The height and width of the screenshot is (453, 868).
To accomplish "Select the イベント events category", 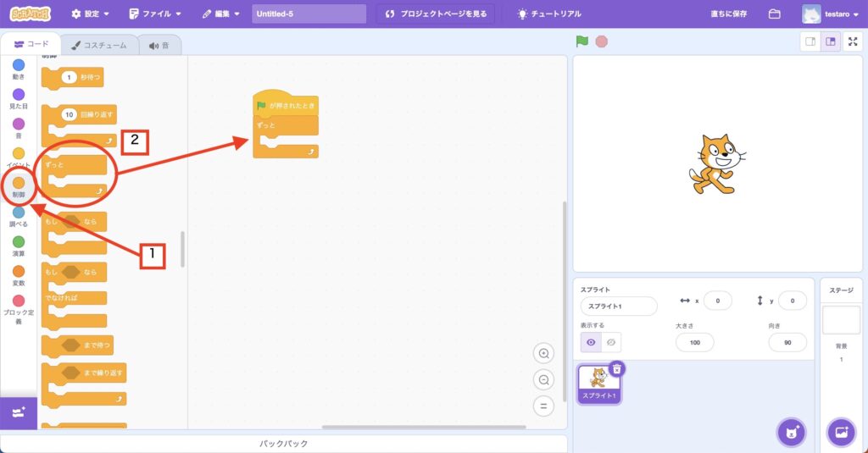I will [19, 157].
